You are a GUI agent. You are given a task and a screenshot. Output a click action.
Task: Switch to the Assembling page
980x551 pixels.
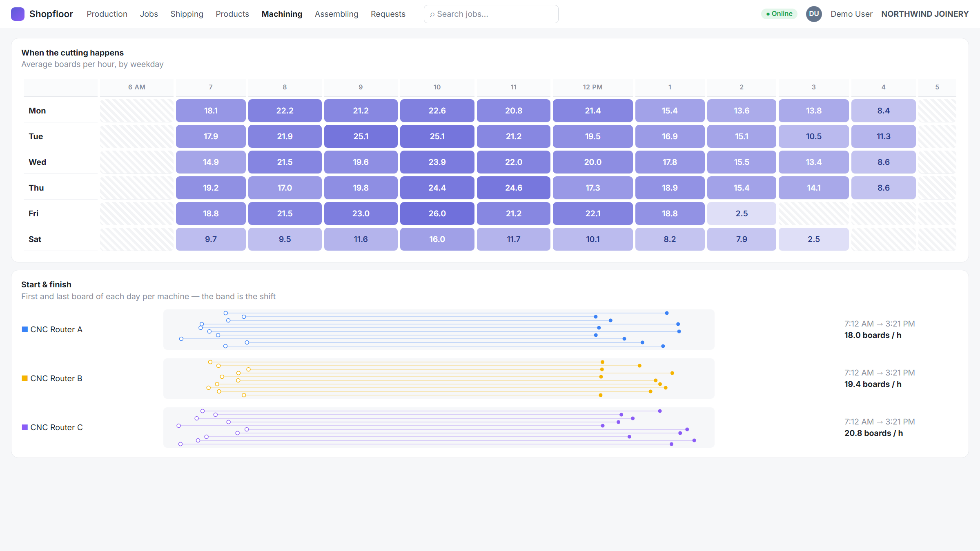pyautogui.click(x=336, y=14)
